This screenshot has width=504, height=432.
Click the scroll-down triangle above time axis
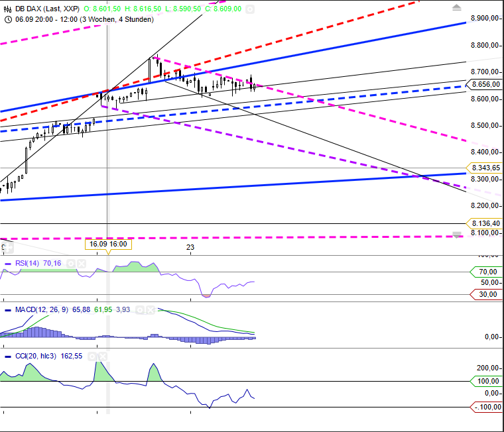pos(457,235)
